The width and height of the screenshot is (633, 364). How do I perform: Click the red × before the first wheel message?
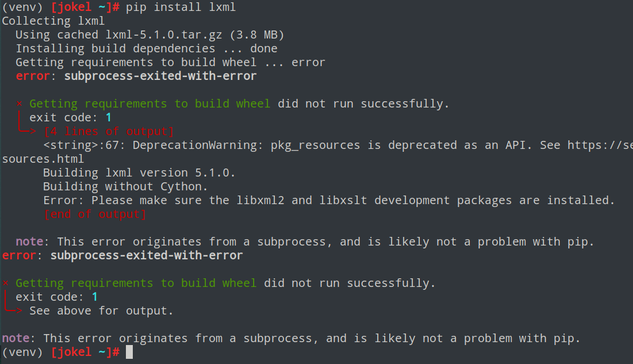pyautogui.click(x=19, y=104)
